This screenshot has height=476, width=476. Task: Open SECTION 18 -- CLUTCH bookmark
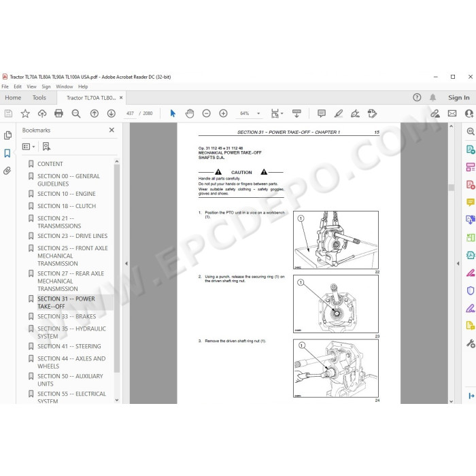point(67,206)
